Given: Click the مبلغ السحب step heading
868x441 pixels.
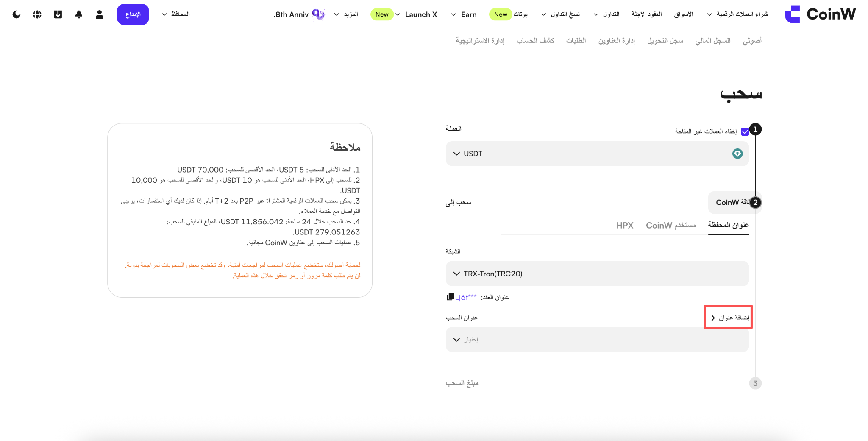Looking at the screenshot, I should point(462,383).
